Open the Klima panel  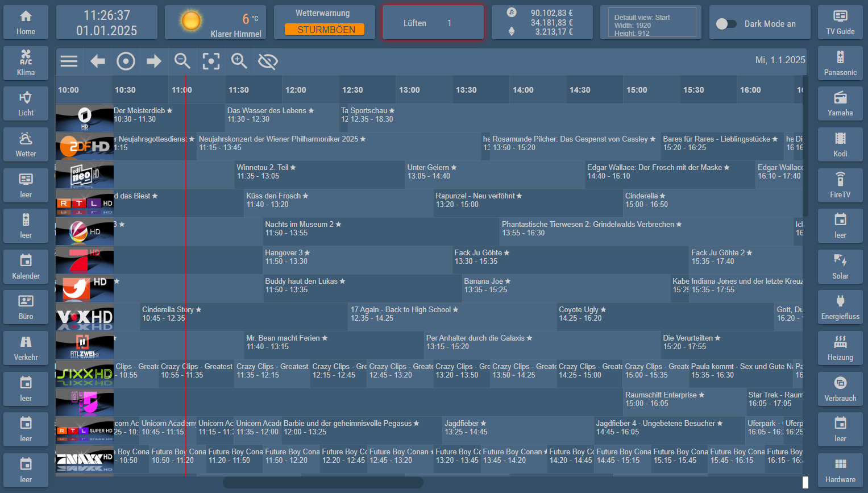[26, 63]
